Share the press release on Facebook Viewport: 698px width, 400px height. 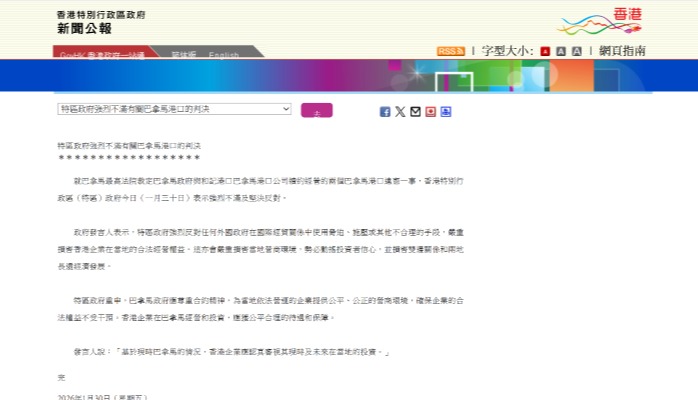click(x=385, y=112)
